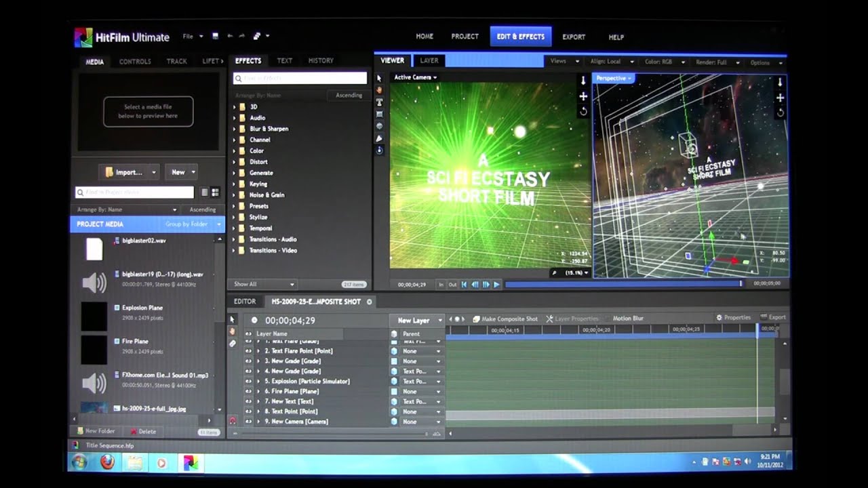
Task: Click the timeline Properties button
Action: coord(734,317)
